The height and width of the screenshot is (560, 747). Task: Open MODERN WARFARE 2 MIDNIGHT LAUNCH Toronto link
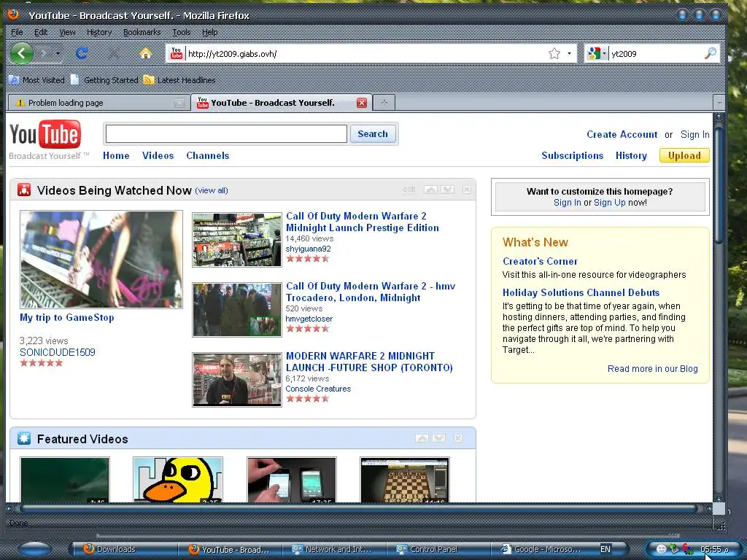369,362
